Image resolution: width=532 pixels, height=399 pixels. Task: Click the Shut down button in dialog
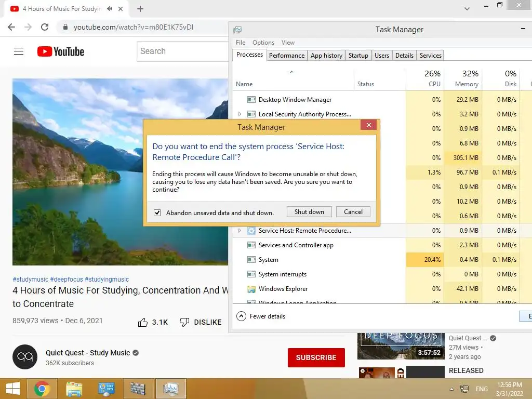[309, 212]
